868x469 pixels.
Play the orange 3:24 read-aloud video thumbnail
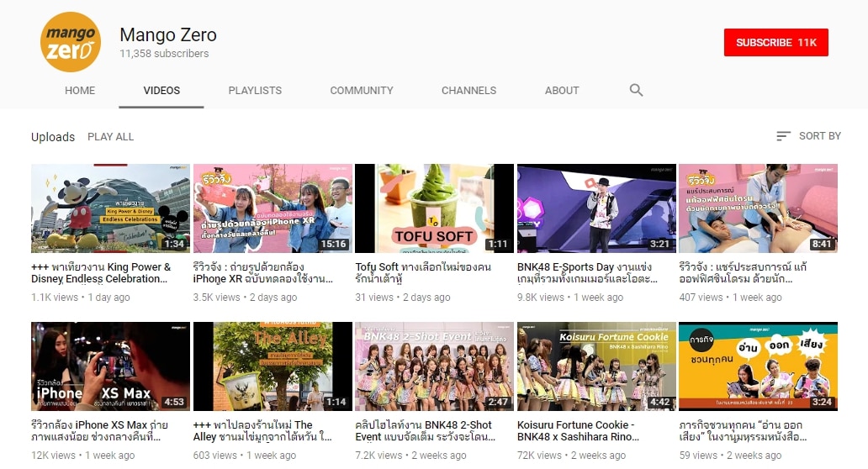[x=757, y=366]
